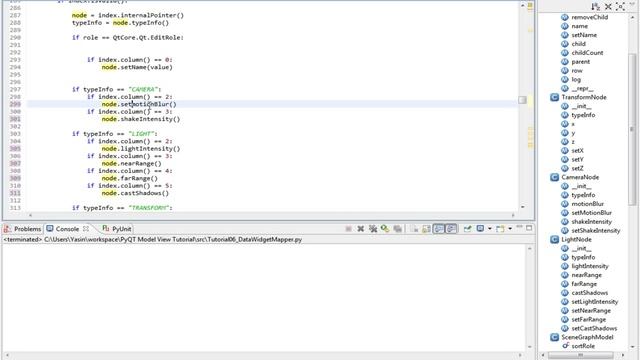This screenshot has width=640, height=360.
Task: Select TransformNode class in Outline
Action: tap(584, 97)
